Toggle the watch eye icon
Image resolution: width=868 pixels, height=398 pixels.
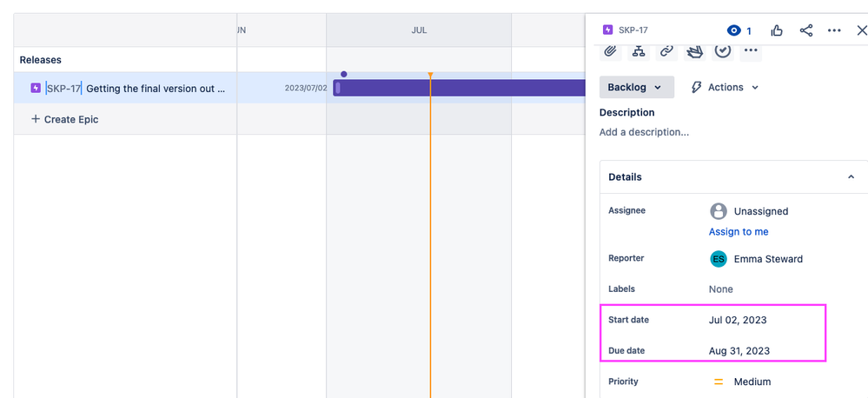[735, 30]
